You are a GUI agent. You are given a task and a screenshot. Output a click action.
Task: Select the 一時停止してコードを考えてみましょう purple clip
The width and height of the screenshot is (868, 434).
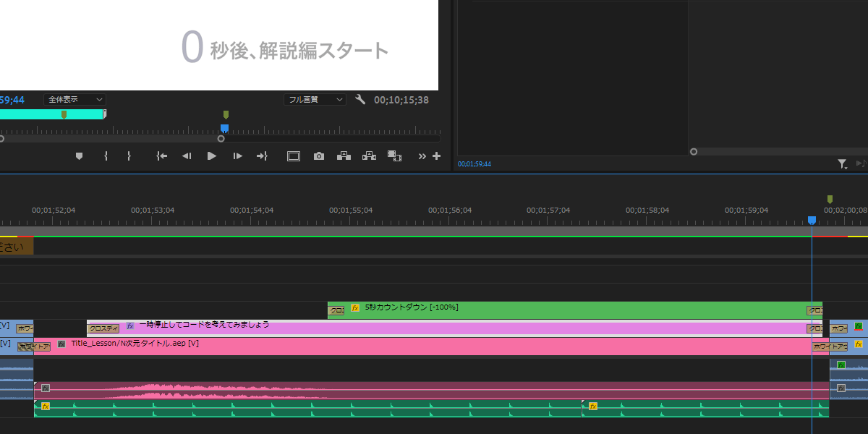[454, 328]
